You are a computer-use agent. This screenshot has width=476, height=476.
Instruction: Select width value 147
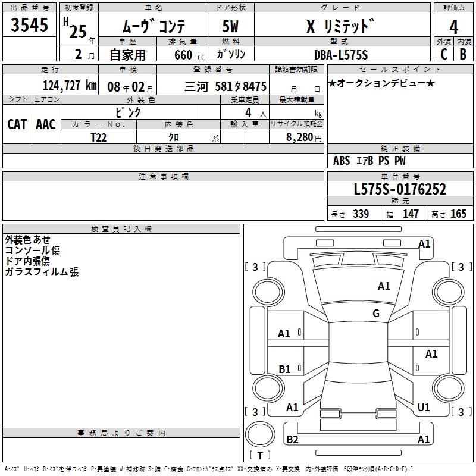pos(411,214)
